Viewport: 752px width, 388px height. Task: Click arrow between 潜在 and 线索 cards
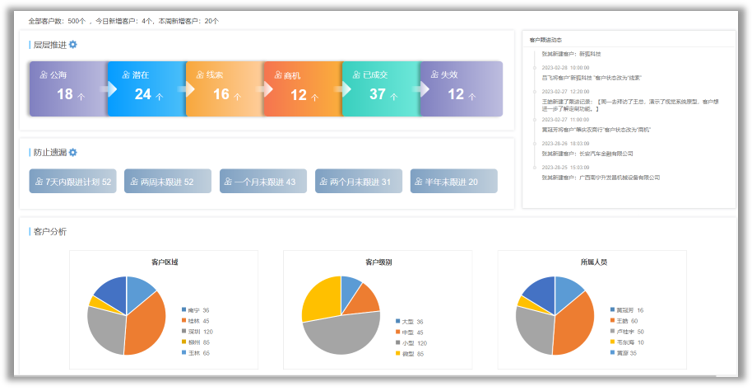187,89
